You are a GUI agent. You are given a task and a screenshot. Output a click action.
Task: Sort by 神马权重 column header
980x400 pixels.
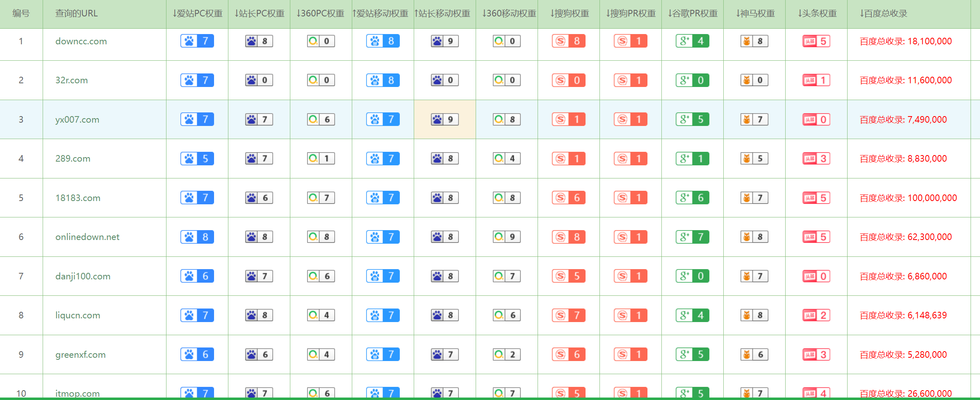[755, 14]
